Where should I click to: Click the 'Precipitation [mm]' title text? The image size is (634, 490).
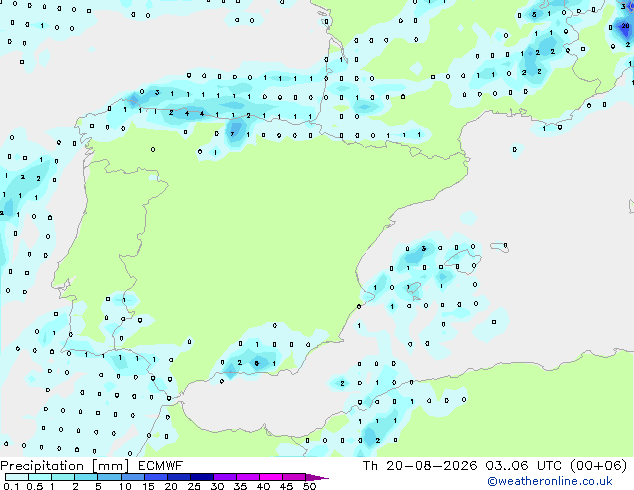(65, 466)
